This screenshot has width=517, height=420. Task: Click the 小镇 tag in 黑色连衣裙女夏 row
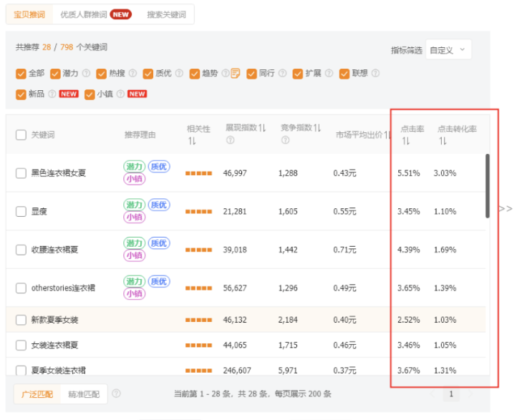(x=134, y=179)
